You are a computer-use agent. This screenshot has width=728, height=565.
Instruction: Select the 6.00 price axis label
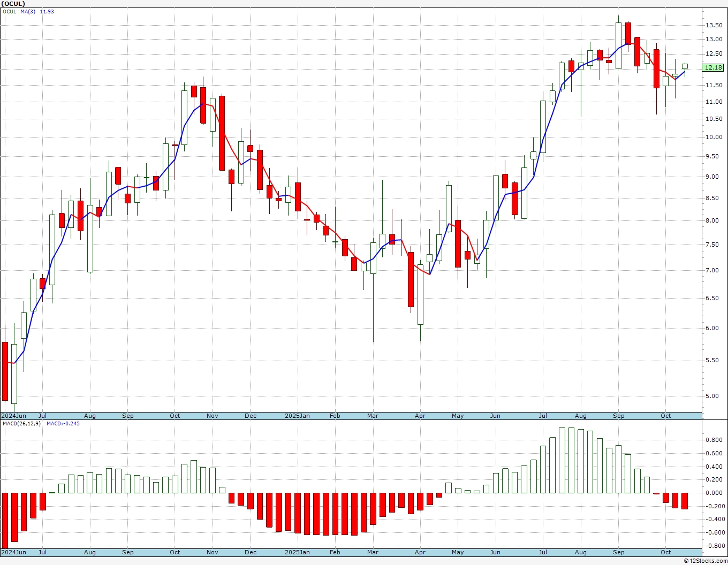point(714,328)
